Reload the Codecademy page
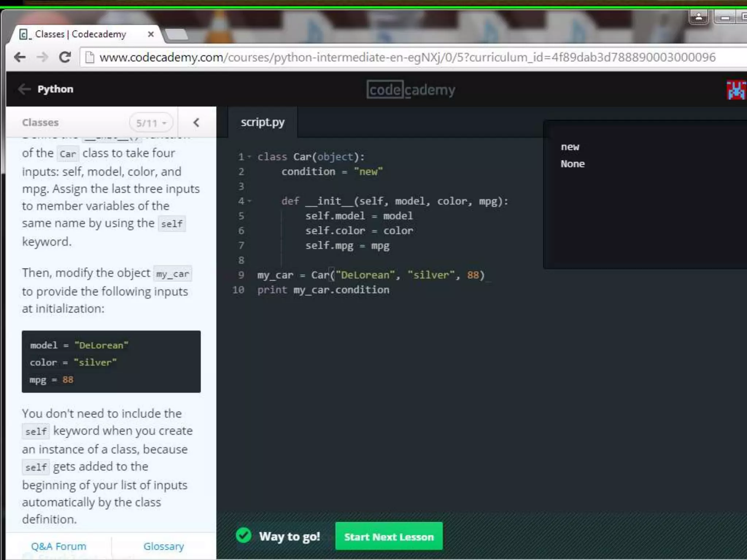The width and height of the screenshot is (747, 560). coord(65,57)
